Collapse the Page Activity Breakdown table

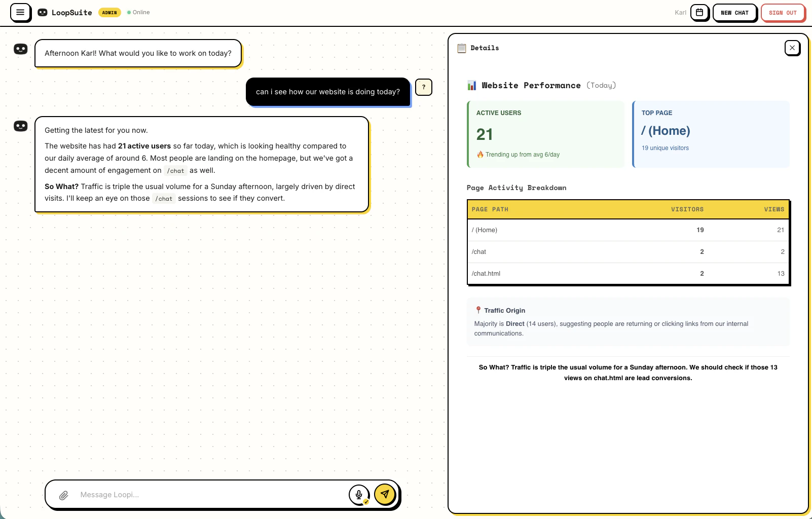(x=516, y=188)
